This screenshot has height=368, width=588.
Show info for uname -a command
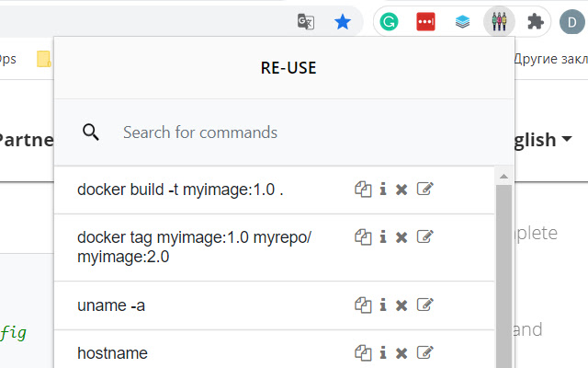pyautogui.click(x=383, y=305)
